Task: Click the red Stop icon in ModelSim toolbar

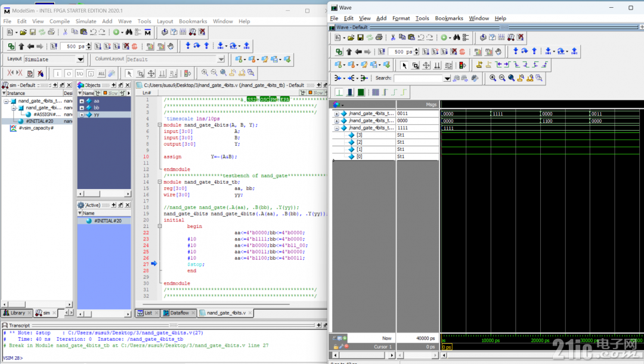Action: click(134, 47)
